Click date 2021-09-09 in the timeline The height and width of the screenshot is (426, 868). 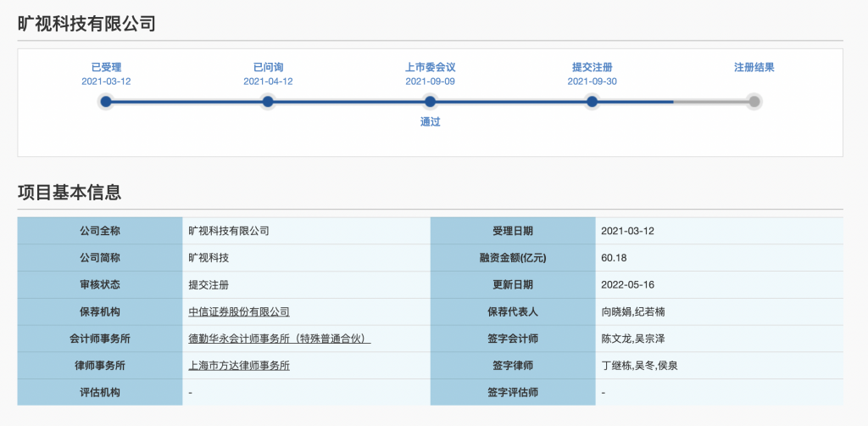(x=430, y=81)
